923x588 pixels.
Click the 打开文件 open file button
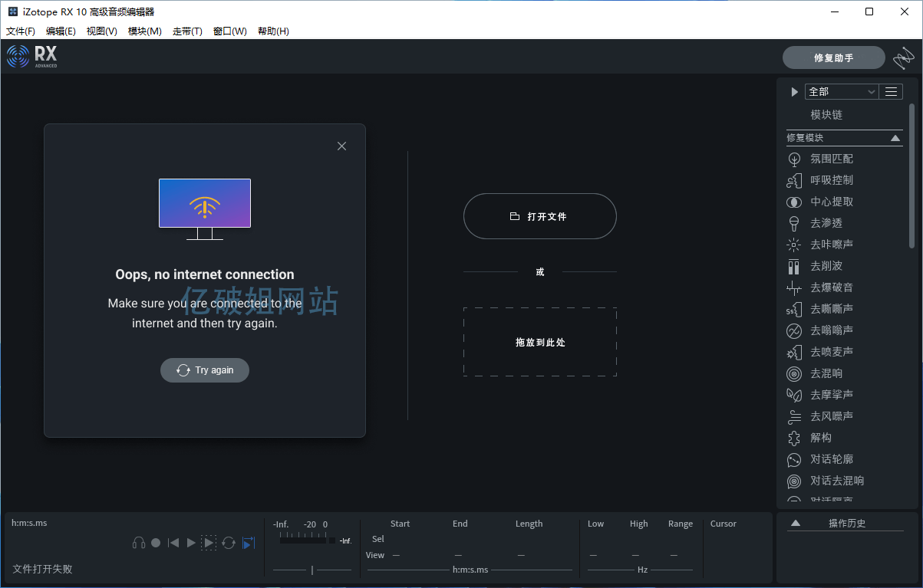(x=539, y=217)
